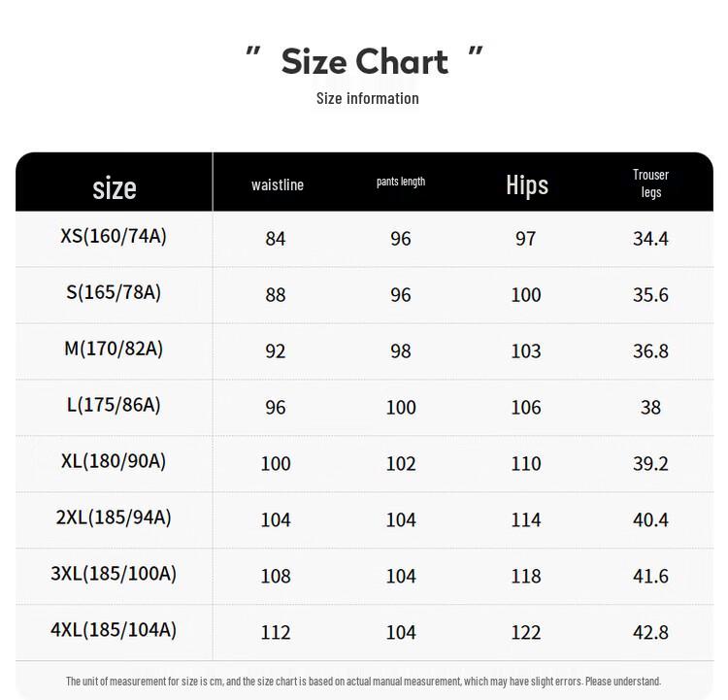
Task: Click the 'Size information' subtitle
Action: pyautogui.click(x=367, y=98)
